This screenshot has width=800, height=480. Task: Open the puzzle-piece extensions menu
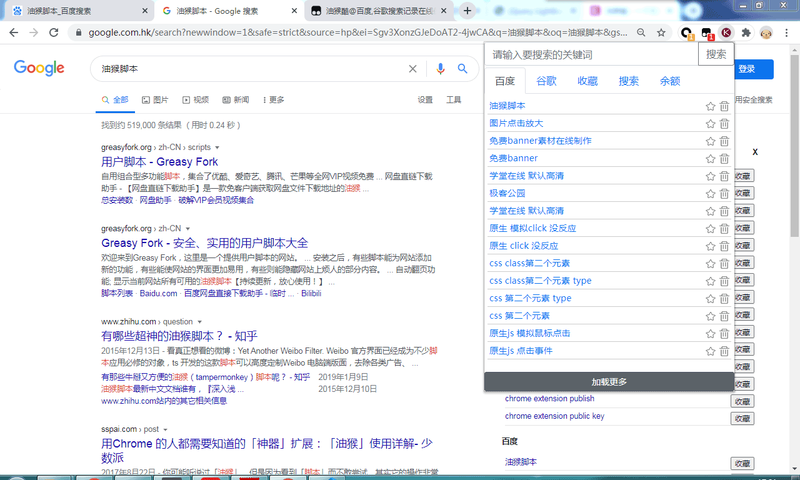[x=746, y=33]
